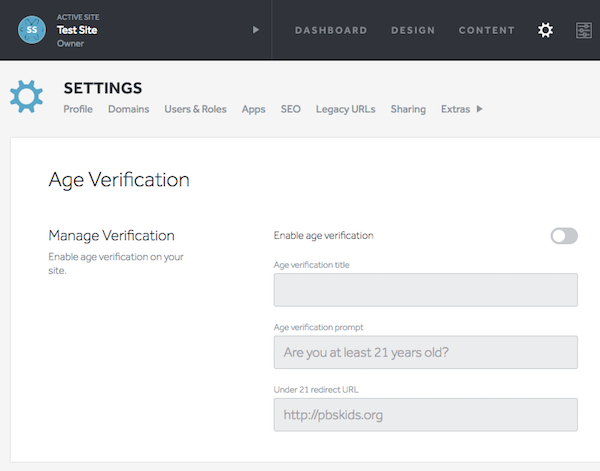The height and width of the screenshot is (471, 600).
Task: Select the Domains tab
Action: (129, 109)
